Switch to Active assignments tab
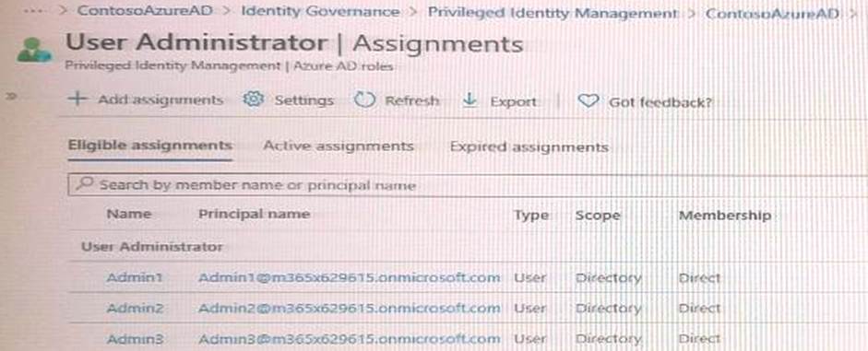Screen dimensions: 868x351 [339, 146]
